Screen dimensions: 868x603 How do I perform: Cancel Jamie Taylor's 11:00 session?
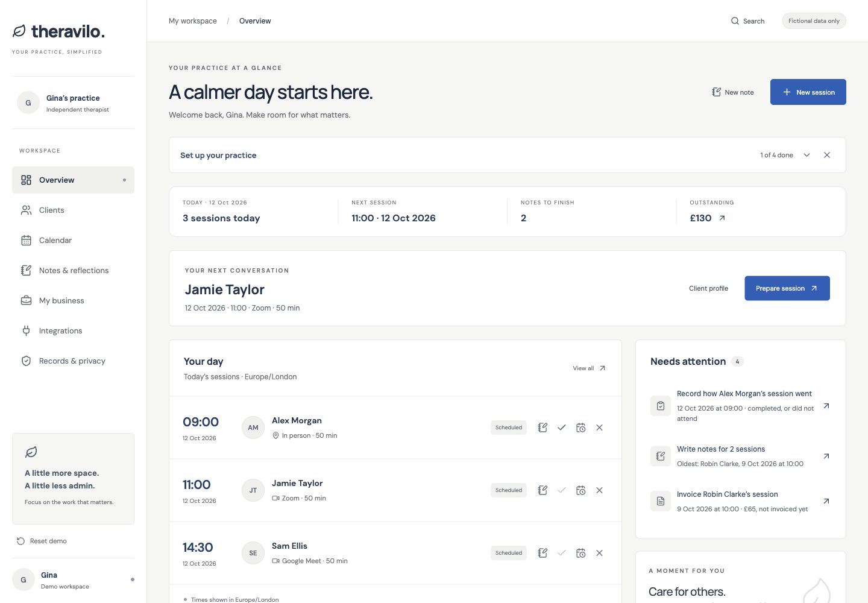coord(599,490)
